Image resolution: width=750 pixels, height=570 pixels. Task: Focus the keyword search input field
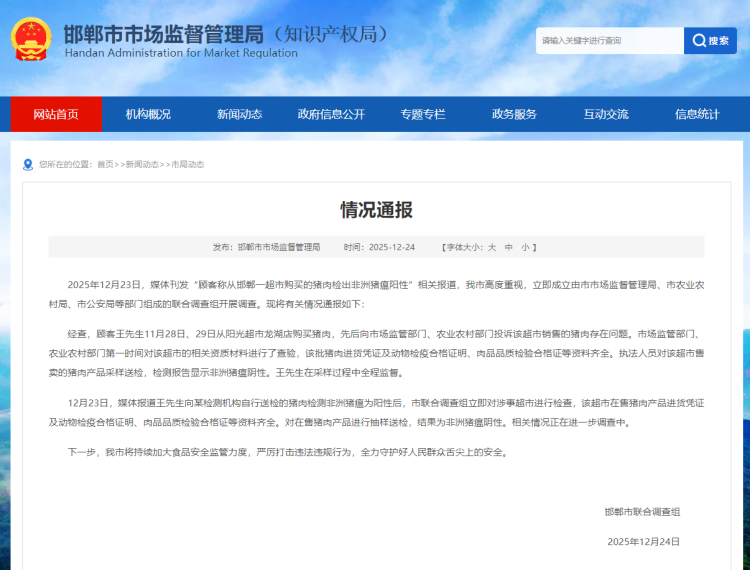click(609, 41)
